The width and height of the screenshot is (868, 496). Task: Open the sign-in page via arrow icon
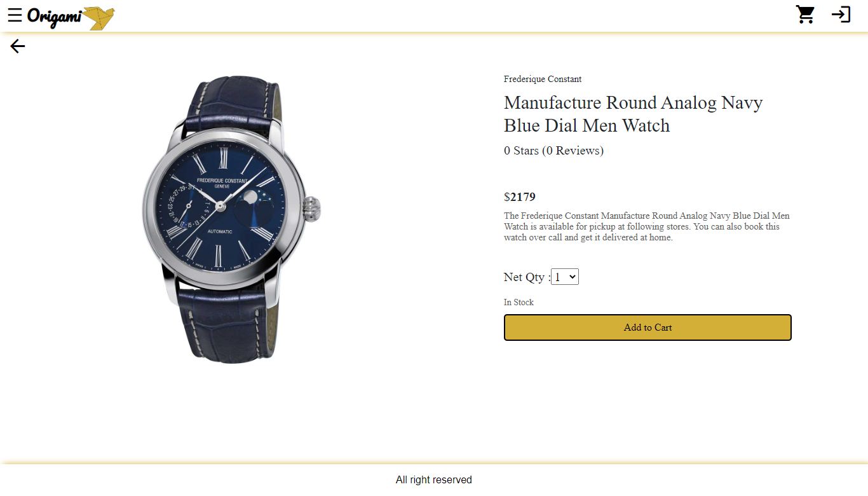(x=841, y=14)
